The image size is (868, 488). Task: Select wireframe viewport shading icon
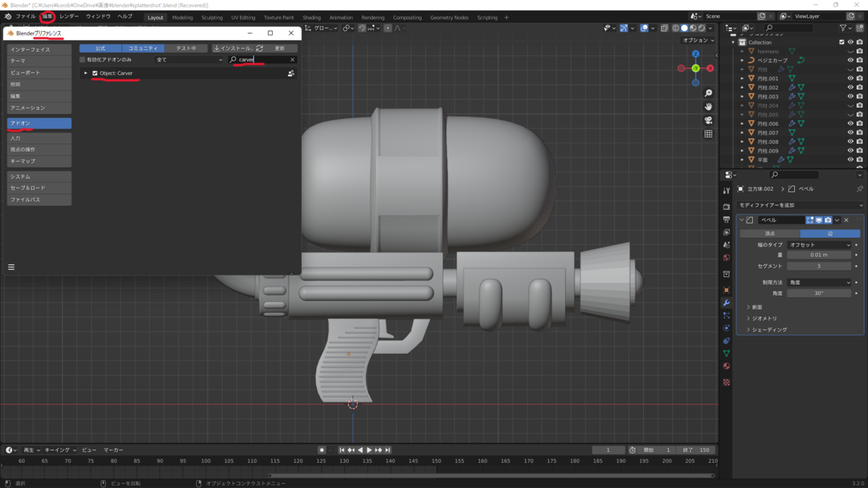point(676,28)
